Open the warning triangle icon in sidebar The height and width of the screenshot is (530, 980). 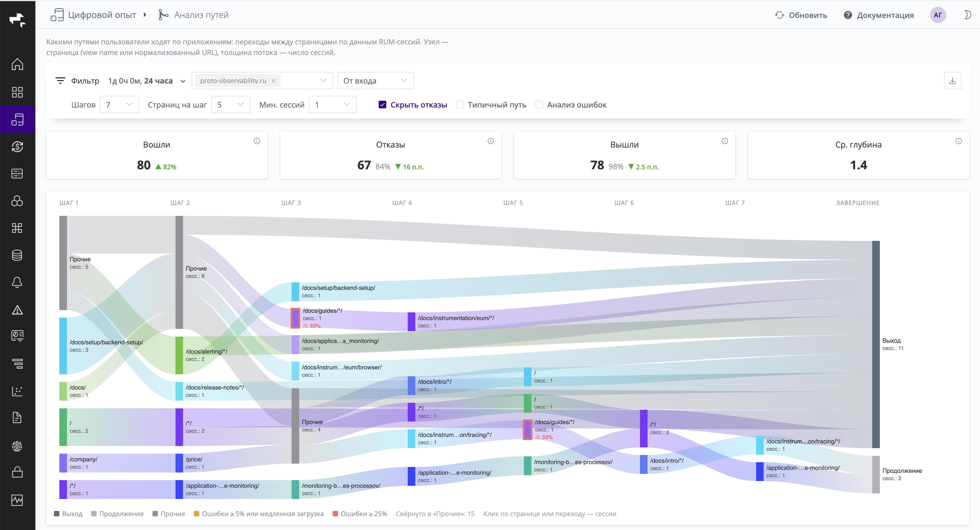click(x=17, y=310)
